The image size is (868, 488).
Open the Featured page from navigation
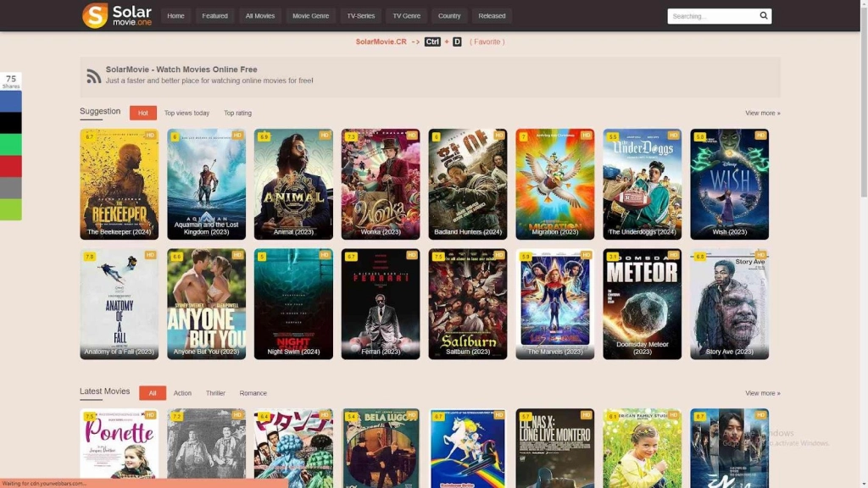coord(214,16)
